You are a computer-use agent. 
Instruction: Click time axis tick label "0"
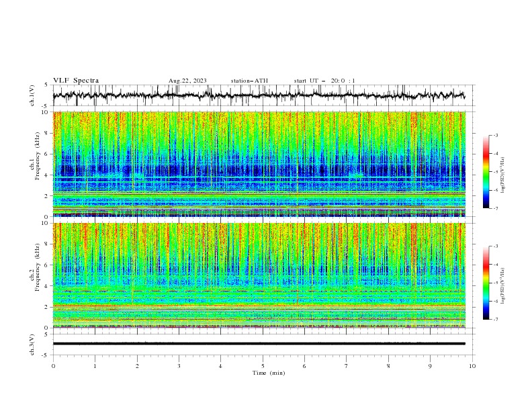(53, 366)
